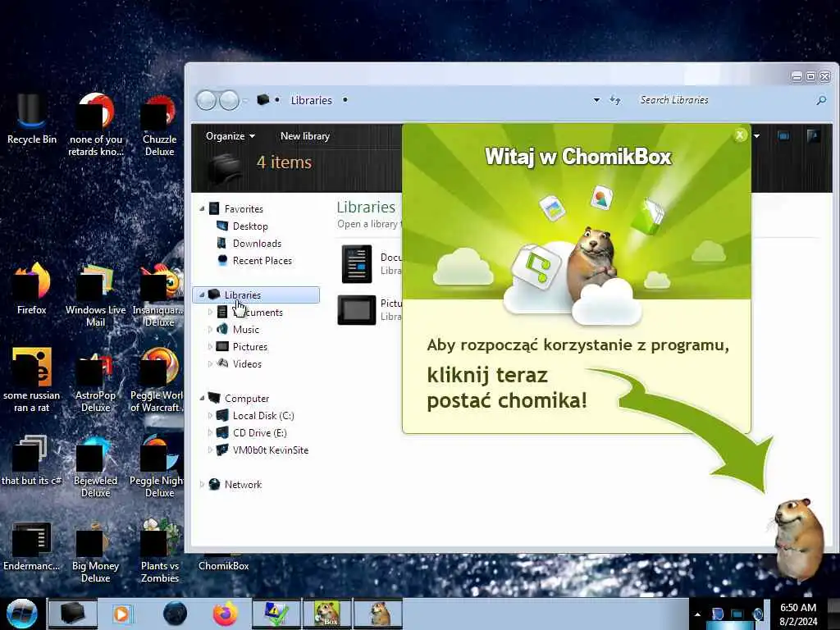
Task: Click the Firefox taskbar icon
Action: (x=226, y=614)
